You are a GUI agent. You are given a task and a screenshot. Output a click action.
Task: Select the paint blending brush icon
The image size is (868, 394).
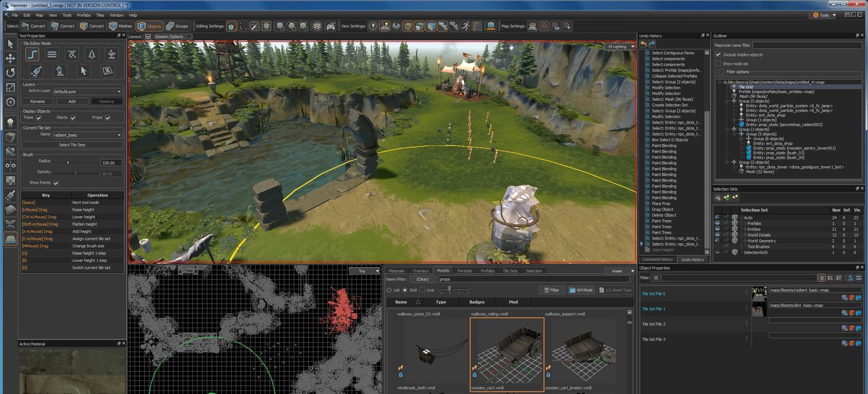tap(36, 71)
